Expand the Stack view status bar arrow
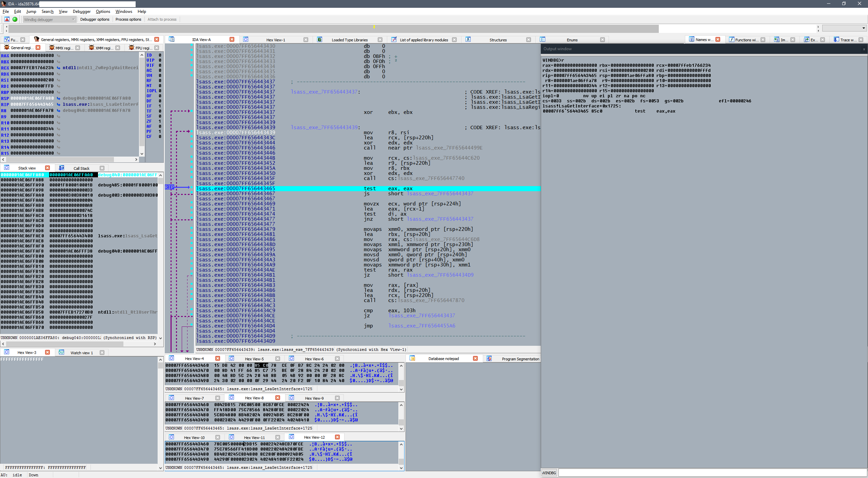 [x=160, y=338]
